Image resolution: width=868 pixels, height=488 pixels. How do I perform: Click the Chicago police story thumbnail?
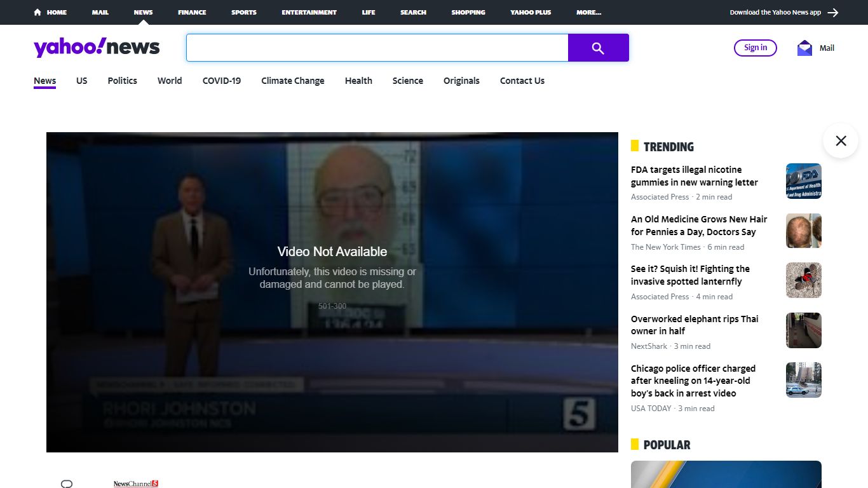(x=804, y=380)
